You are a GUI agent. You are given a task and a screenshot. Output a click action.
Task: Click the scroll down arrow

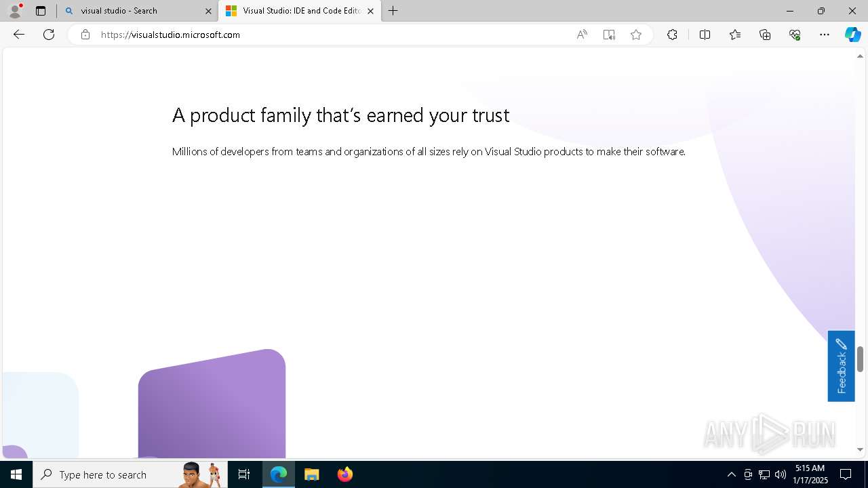[x=860, y=449]
